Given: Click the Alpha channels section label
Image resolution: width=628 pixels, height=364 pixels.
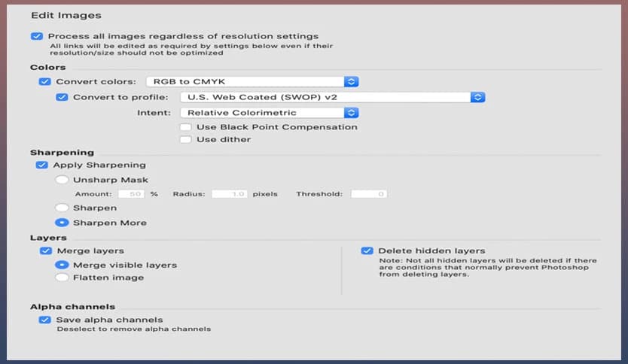Looking at the screenshot, I should (72, 307).
